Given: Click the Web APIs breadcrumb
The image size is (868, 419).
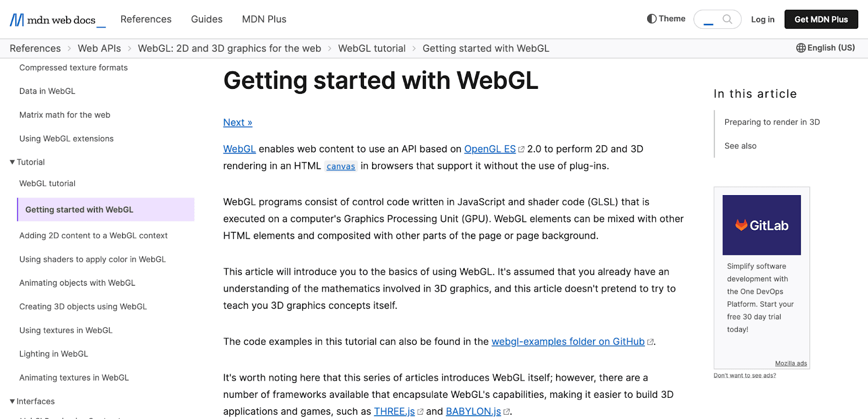Looking at the screenshot, I should click(99, 49).
